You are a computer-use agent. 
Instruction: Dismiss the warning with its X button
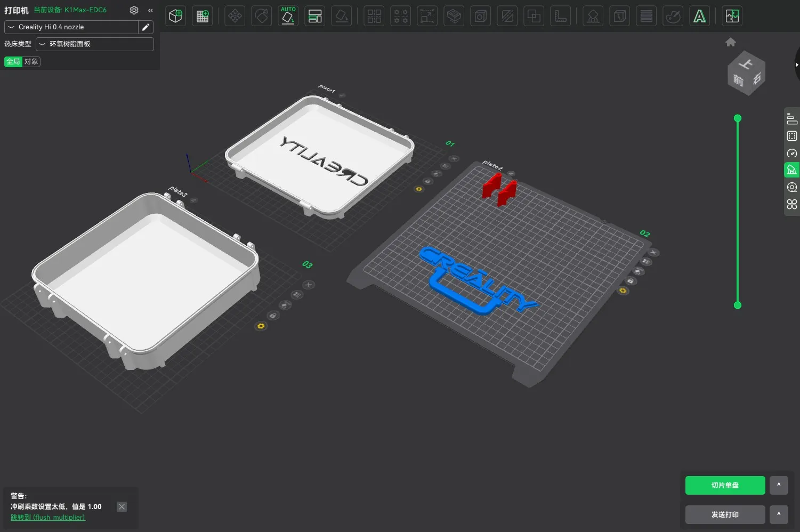(122, 507)
